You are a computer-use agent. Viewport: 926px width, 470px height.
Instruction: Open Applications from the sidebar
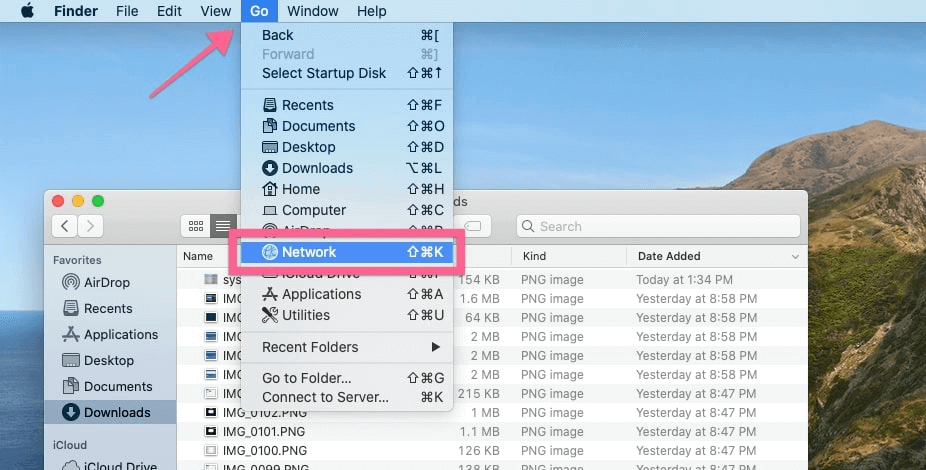pos(120,334)
